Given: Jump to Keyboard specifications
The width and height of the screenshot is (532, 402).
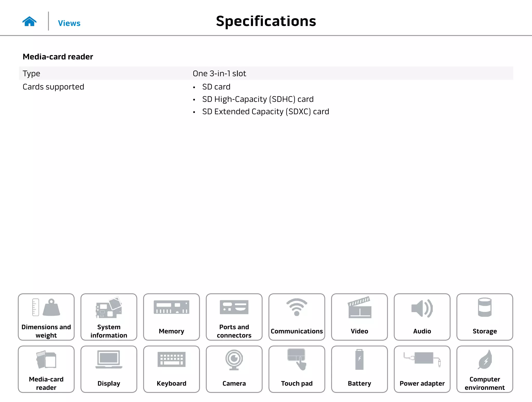Looking at the screenshot, I should pyautogui.click(x=171, y=369).
